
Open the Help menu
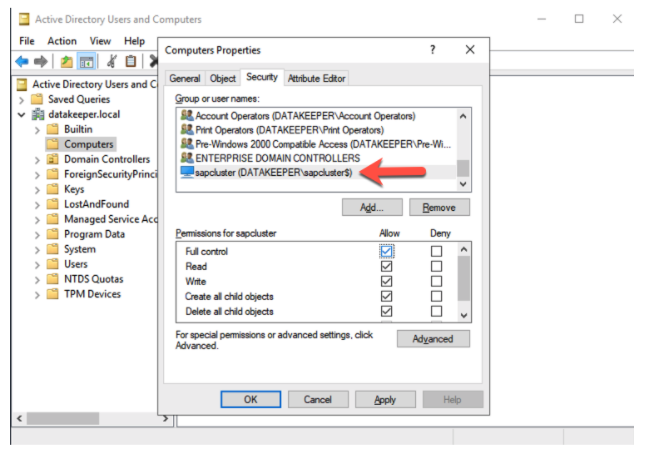[134, 41]
